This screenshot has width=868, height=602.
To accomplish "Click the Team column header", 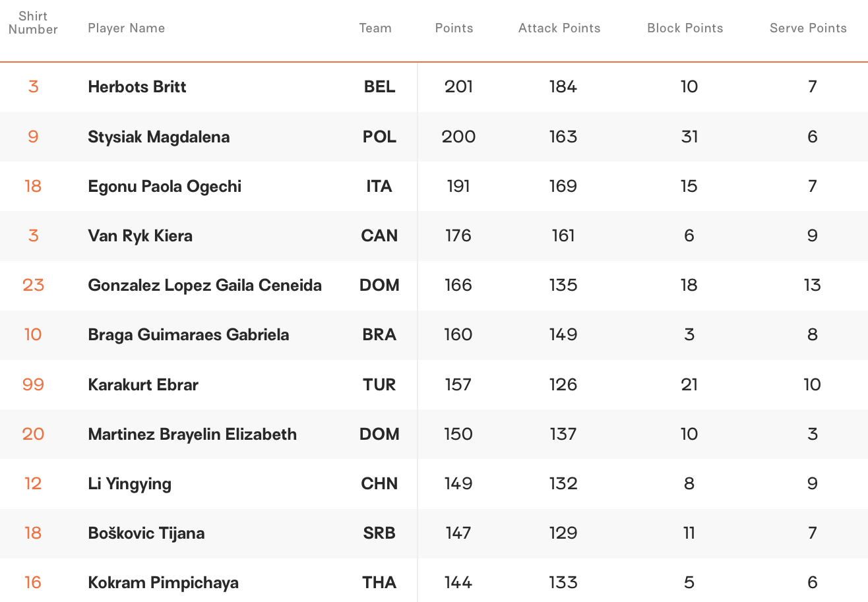I will tap(375, 28).
